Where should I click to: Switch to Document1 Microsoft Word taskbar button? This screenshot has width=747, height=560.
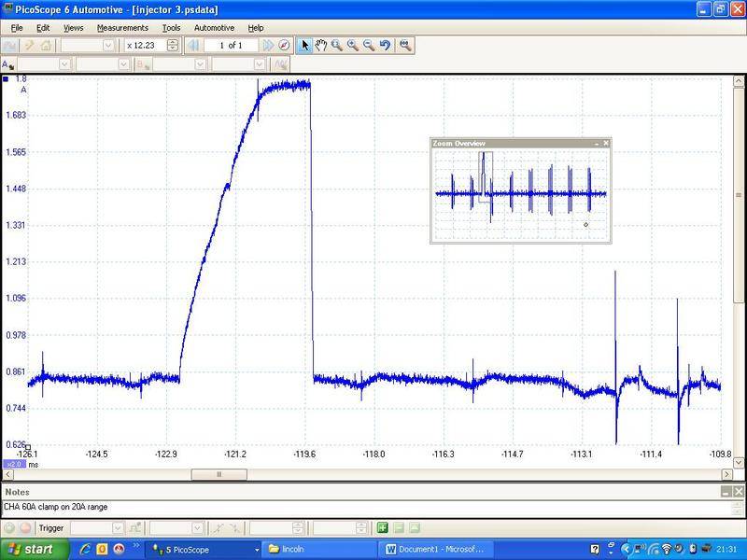click(436, 550)
